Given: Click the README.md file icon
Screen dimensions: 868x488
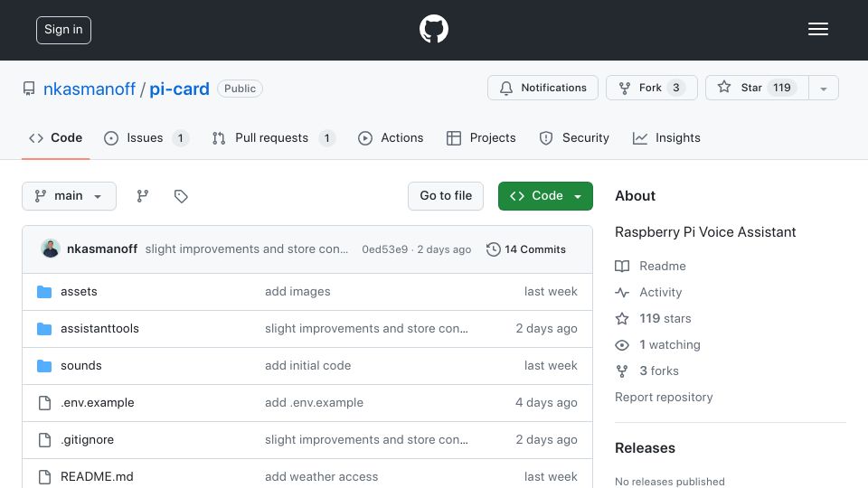Looking at the screenshot, I should pos(45,477).
